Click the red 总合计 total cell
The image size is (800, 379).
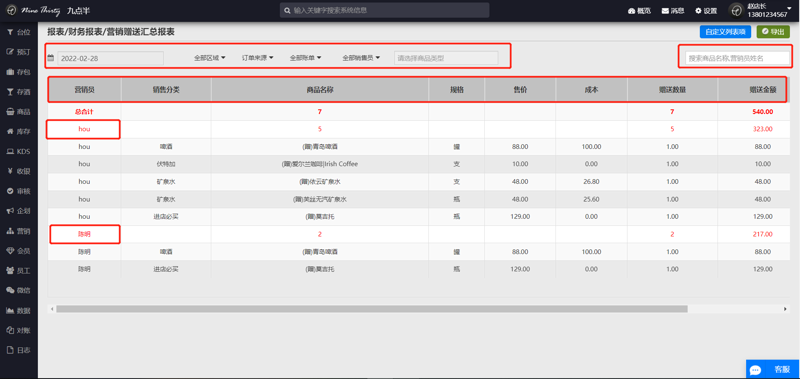(85, 112)
